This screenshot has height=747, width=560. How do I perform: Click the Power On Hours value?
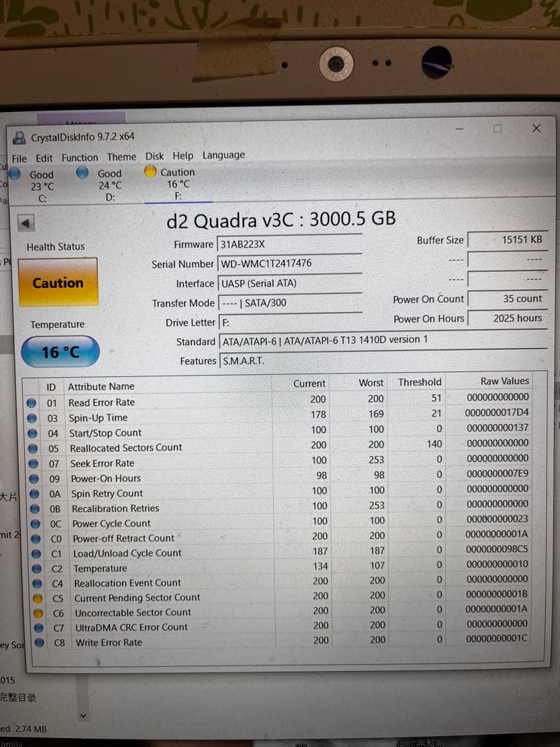507,317
